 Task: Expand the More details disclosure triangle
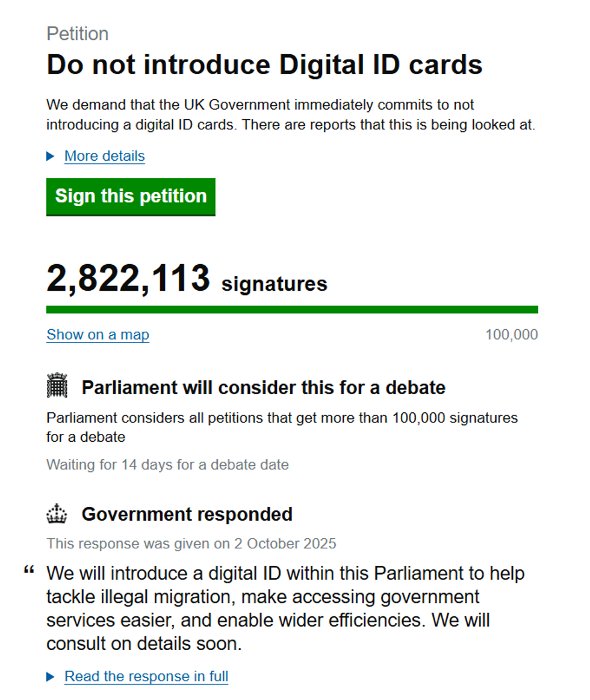[x=51, y=156]
